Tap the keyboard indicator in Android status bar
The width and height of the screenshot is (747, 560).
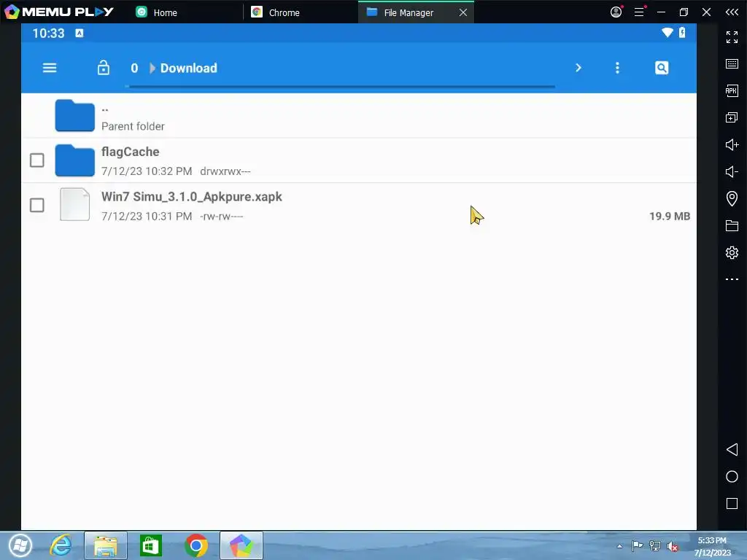pyautogui.click(x=80, y=33)
